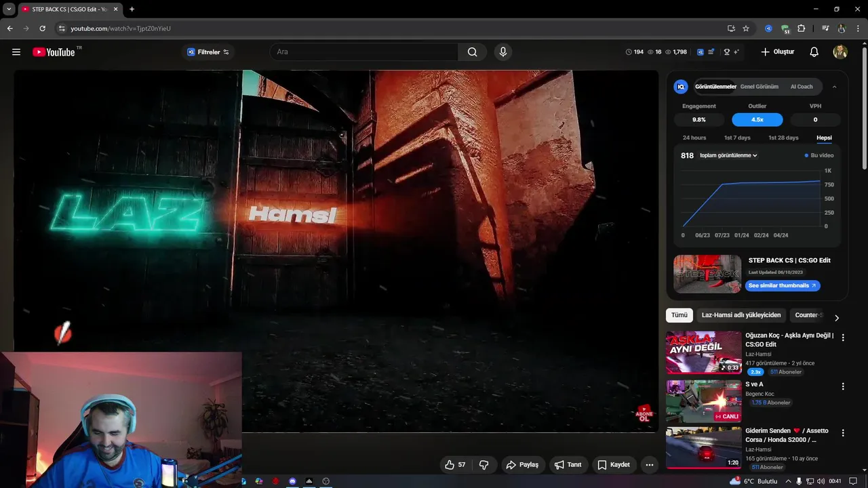Click the Oluştur create button
The width and height of the screenshot is (868, 488).
(x=777, y=52)
